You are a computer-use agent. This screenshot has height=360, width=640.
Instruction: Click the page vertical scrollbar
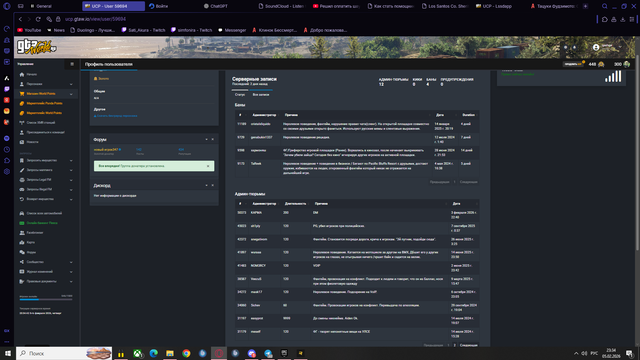[x=637, y=152]
